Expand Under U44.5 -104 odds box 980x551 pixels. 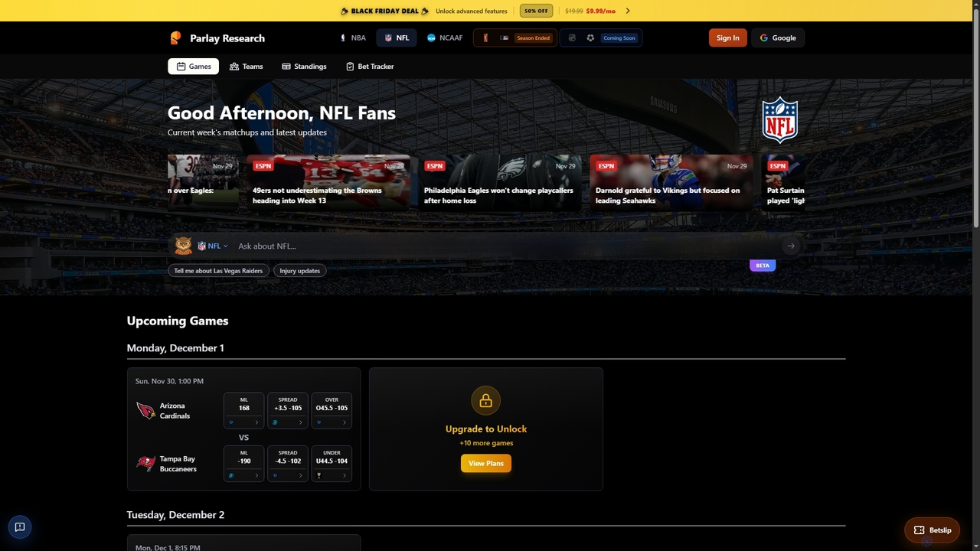click(x=332, y=464)
